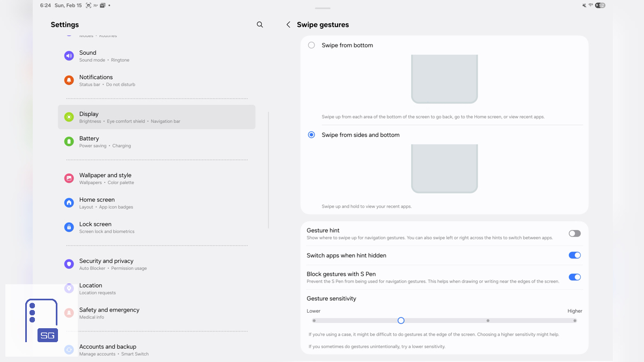The height and width of the screenshot is (362, 644).
Task: Enable the Gesture hint toggle
Action: coord(575,233)
